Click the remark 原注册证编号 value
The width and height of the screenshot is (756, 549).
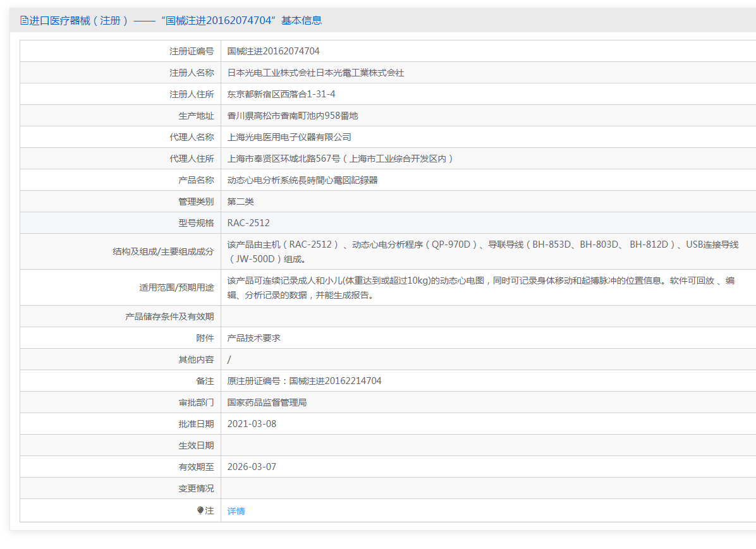pyautogui.click(x=304, y=381)
